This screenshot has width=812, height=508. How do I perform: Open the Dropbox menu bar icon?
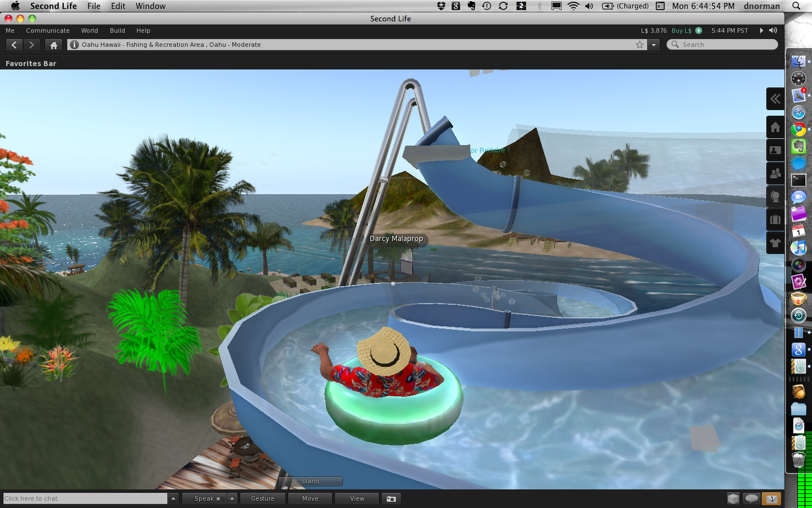[x=441, y=6]
